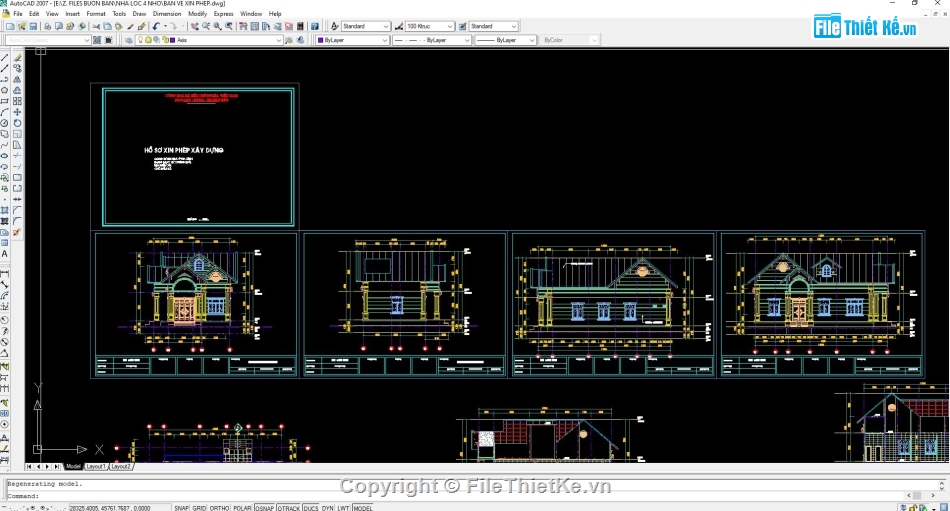Click the first-tab navigation arrow
Image resolution: width=950 pixels, height=511 pixels.
point(29,466)
